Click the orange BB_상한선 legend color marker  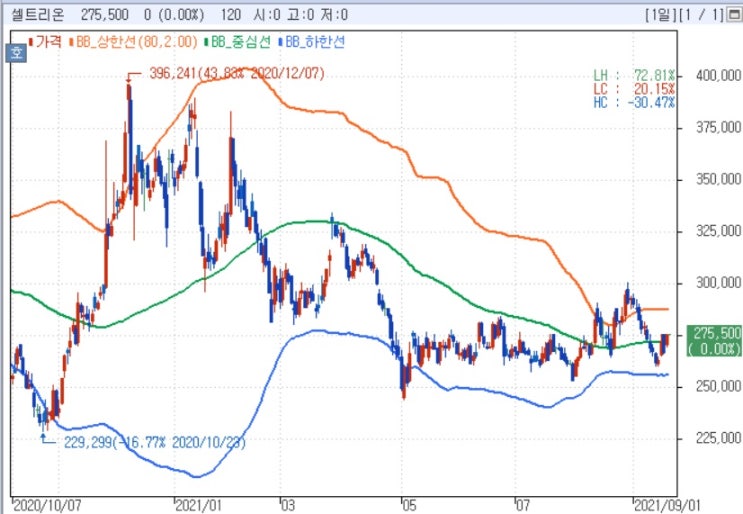[x=72, y=42]
